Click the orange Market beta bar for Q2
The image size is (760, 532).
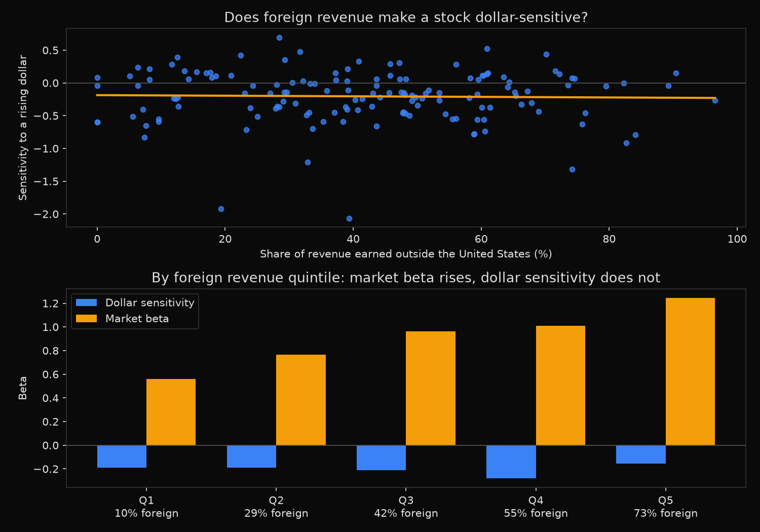tap(301, 400)
